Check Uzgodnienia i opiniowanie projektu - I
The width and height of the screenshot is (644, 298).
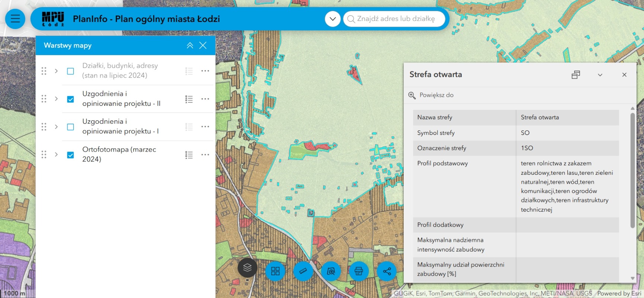[70, 127]
